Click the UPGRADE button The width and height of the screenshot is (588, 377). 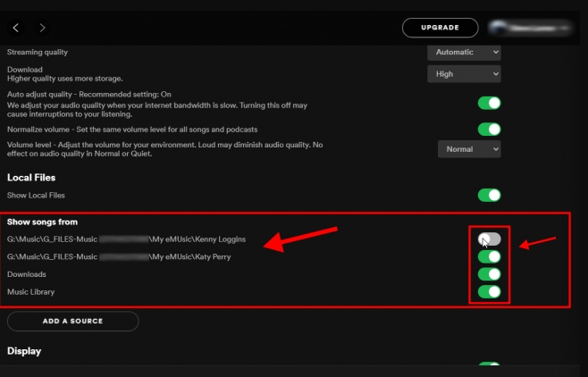(x=440, y=28)
